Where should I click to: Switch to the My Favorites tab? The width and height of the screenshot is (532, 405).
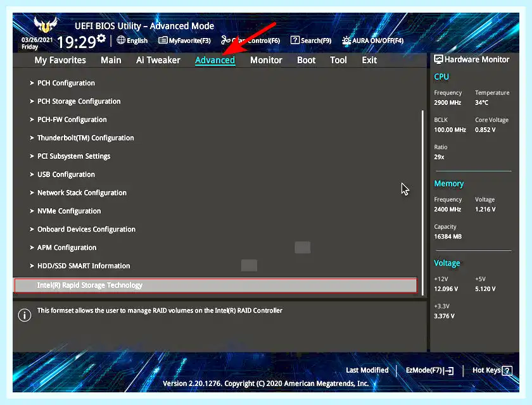pos(60,60)
